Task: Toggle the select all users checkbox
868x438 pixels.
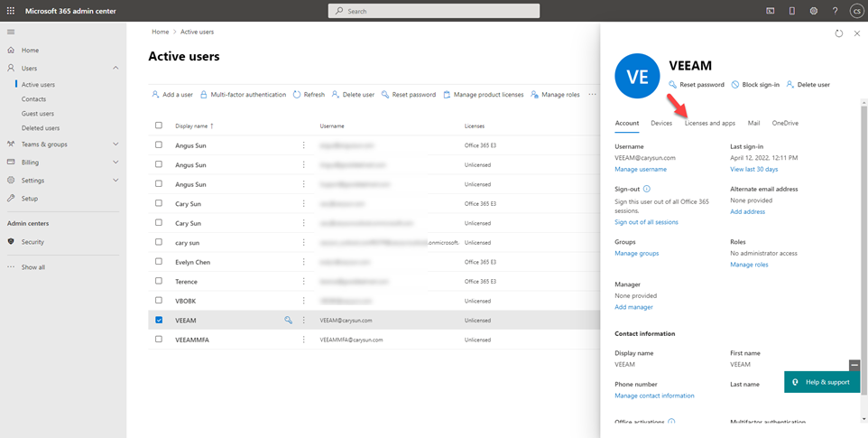Action: [159, 126]
